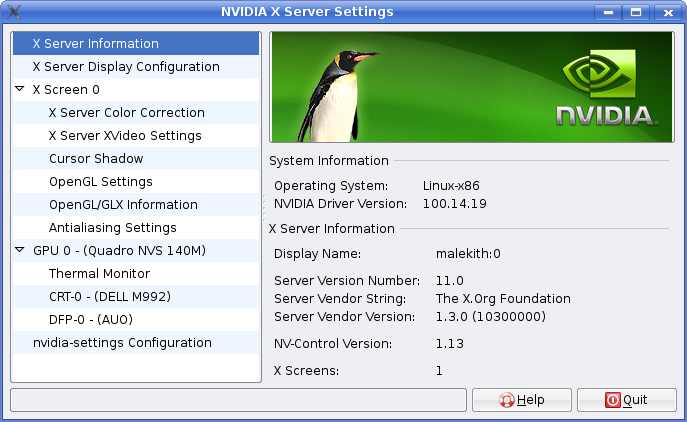
Task: Open Antialiasing Settings entry
Action: coord(112,228)
